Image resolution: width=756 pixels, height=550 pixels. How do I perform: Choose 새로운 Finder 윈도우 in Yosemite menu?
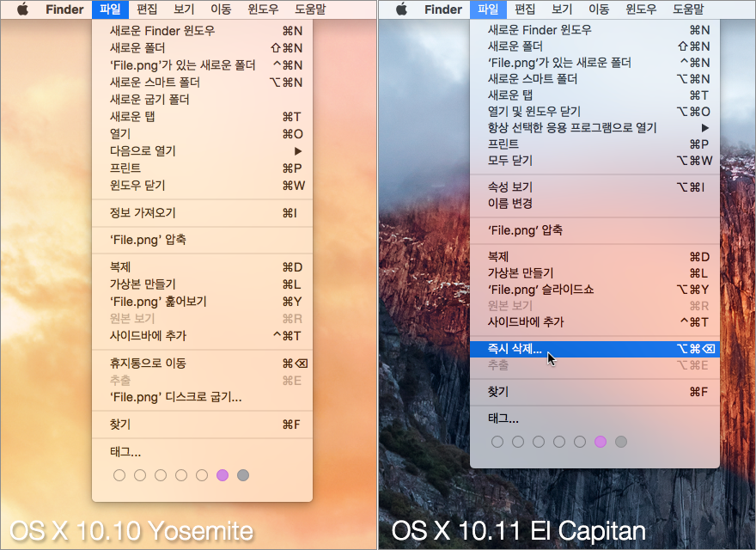202,31
